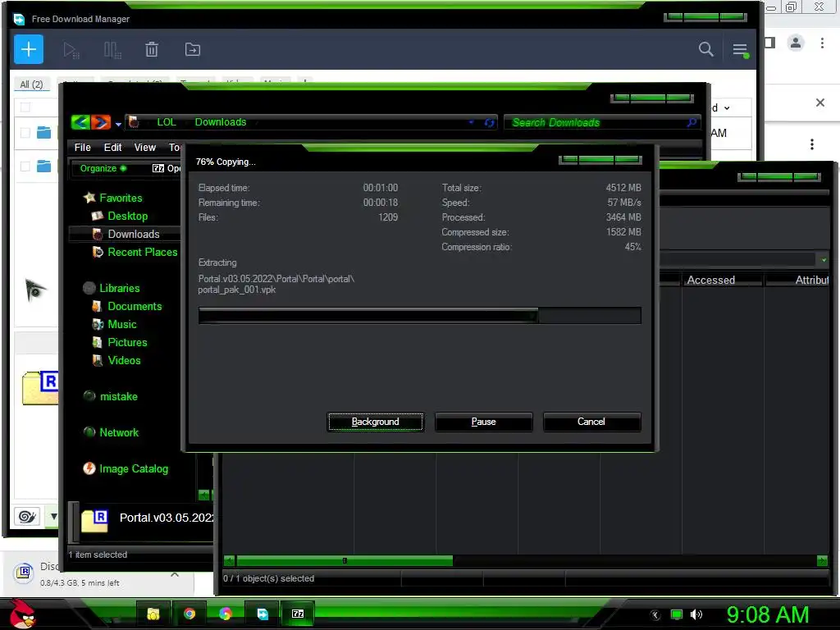
Task: Click the green back arrow in Explorer
Action: (80, 122)
